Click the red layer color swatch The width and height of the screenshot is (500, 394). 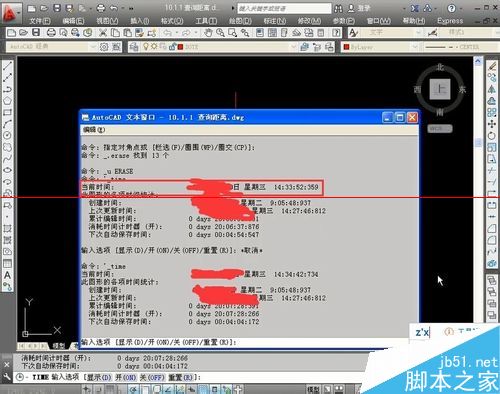180,47
